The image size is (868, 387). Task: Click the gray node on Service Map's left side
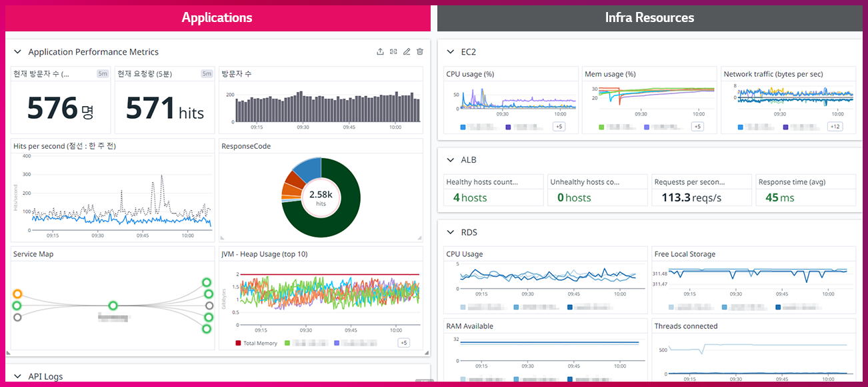coord(18,318)
